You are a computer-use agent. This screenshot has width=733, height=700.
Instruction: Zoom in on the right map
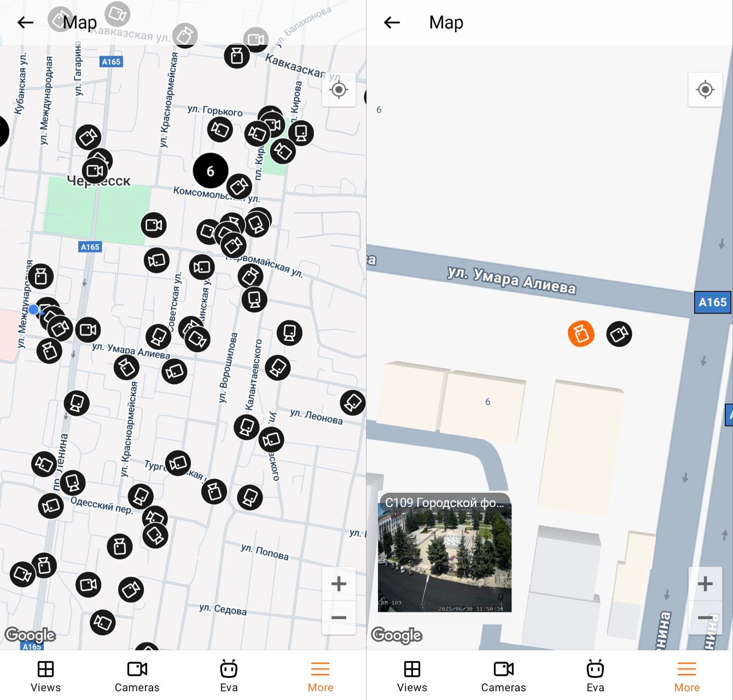pos(705,584)
